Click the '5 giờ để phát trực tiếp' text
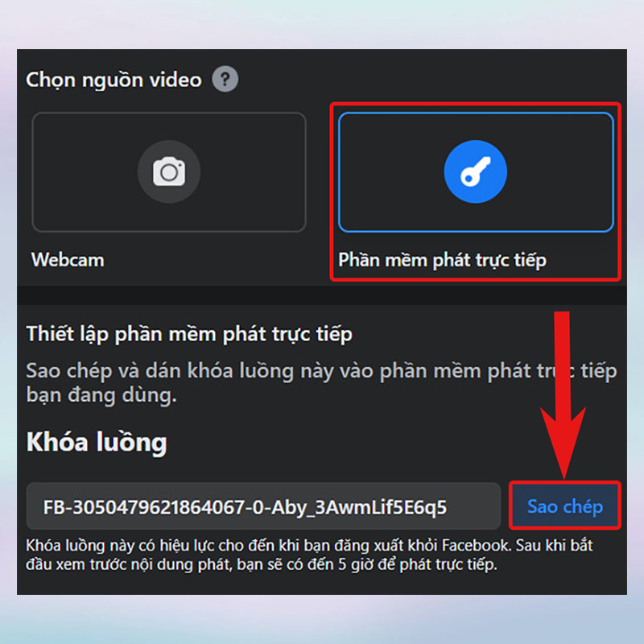Screen dimensions: 644x644 pyautogui.click(x=417, y=564)
